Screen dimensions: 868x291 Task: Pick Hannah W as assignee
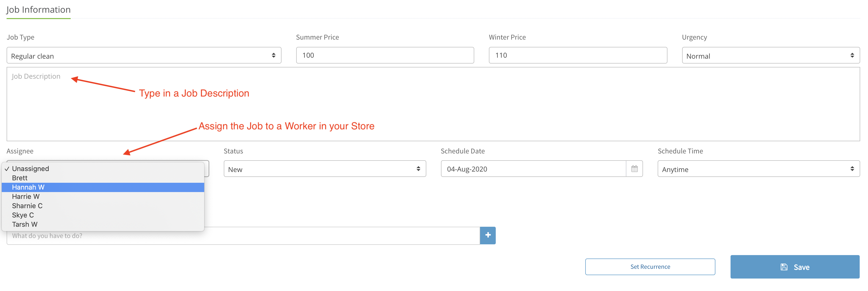point(103,187)
